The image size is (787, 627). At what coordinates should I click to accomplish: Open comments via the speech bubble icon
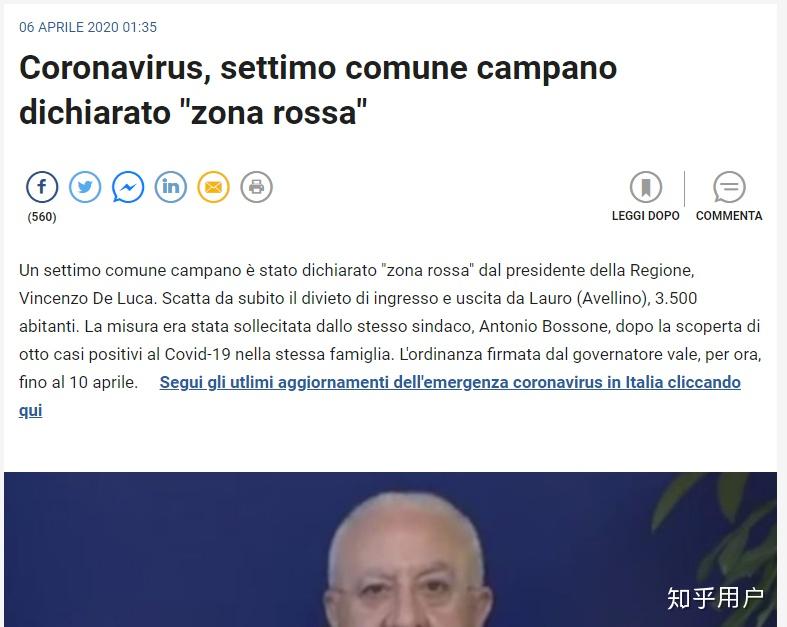pos(729,187)
